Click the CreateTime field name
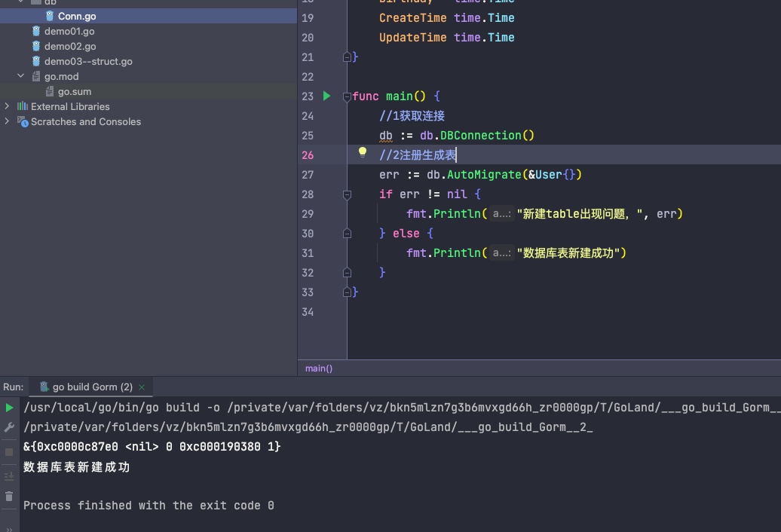781x532 pixels. click(413, 18)
